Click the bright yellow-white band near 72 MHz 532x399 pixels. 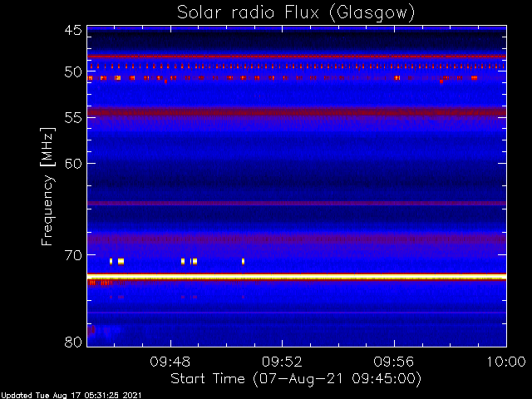coord(297,277)
